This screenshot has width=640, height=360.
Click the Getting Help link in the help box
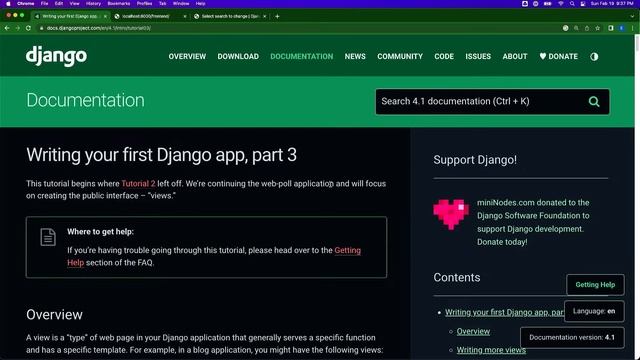347,250
